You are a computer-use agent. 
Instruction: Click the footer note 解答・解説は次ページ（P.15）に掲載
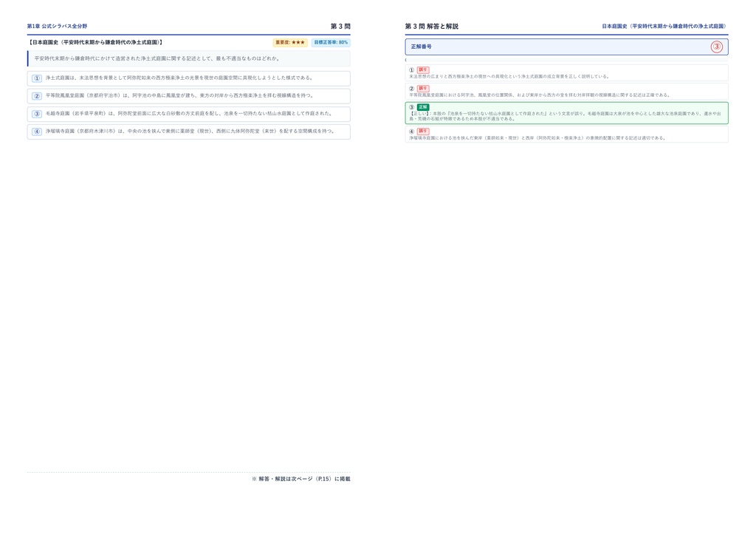[x=301, y=479]
